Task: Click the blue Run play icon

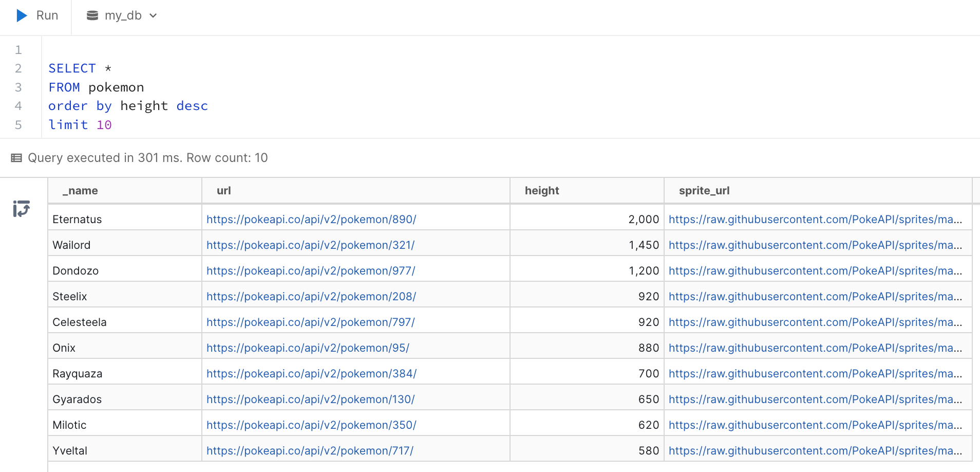Action: point(22,15)
